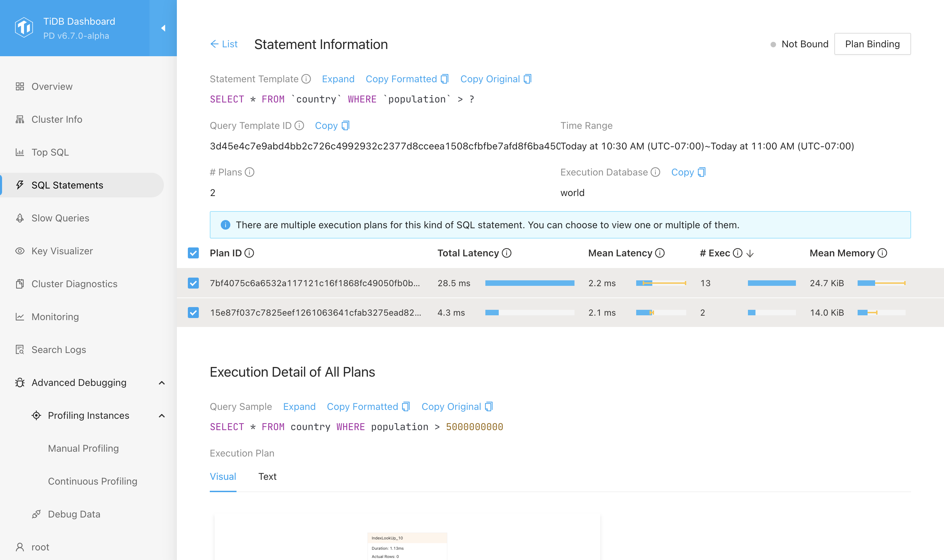This screenshot has height=560, width=944.
Task: Sort by # Exec using down arrow
Action: pos(750,254)
